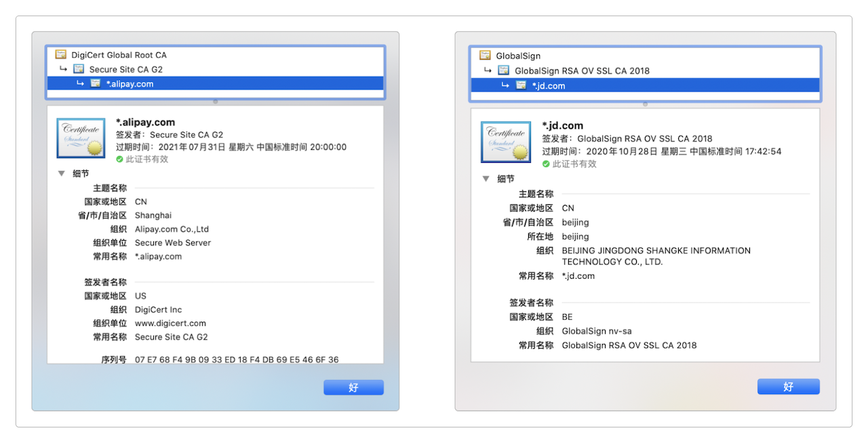The image size is (868, 443).
Task: Click green valid checkmark in alipay window
Action: pyautogui.click(x=119, y=159)
